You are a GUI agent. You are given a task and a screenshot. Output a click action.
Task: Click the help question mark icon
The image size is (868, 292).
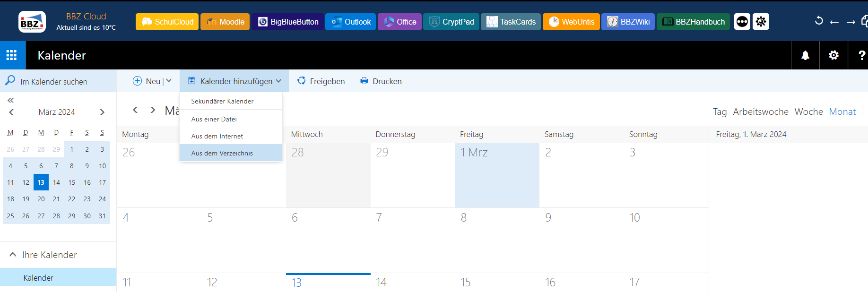click(861, 55)
